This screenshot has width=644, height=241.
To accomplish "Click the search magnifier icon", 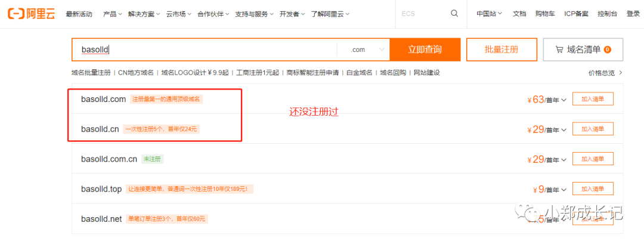I will (x=455, y=14).
